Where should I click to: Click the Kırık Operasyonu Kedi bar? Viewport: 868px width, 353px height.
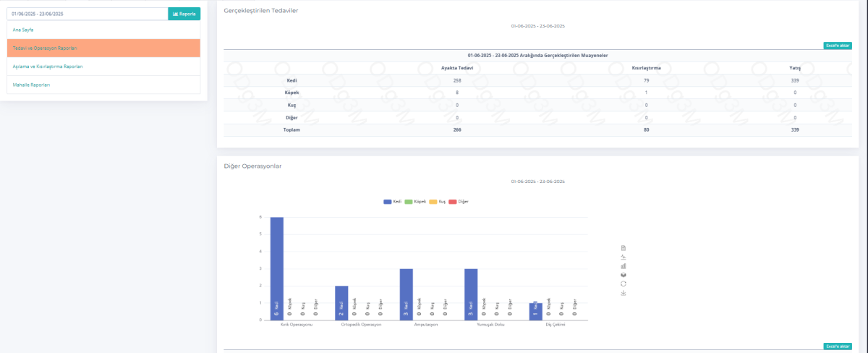tap(276, 268)
